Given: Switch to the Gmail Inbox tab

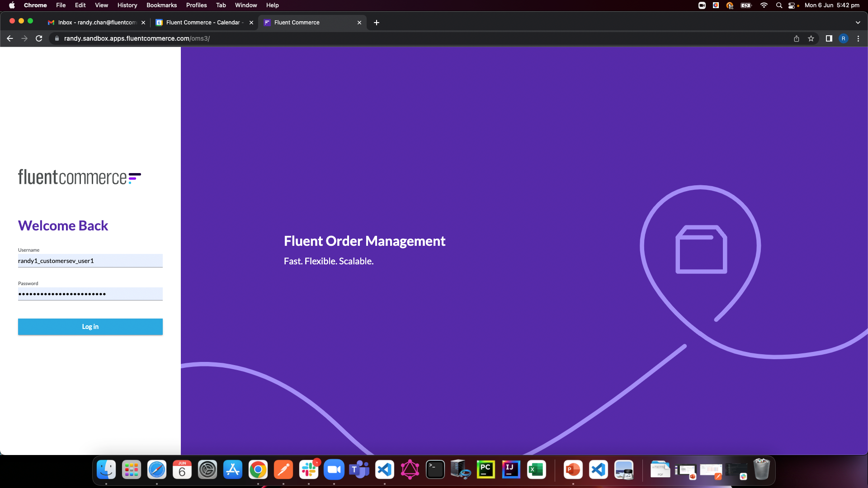Looking at the screenshot, I should [96, 23].
